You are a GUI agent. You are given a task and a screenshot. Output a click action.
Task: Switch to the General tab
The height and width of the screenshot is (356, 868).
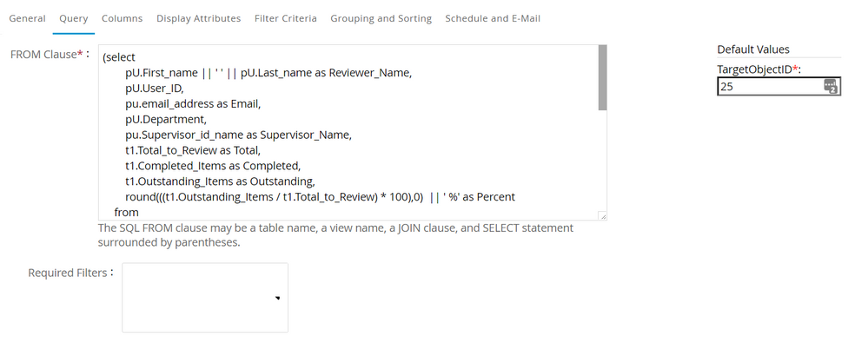pyautogui.click(x=27, y=18)
